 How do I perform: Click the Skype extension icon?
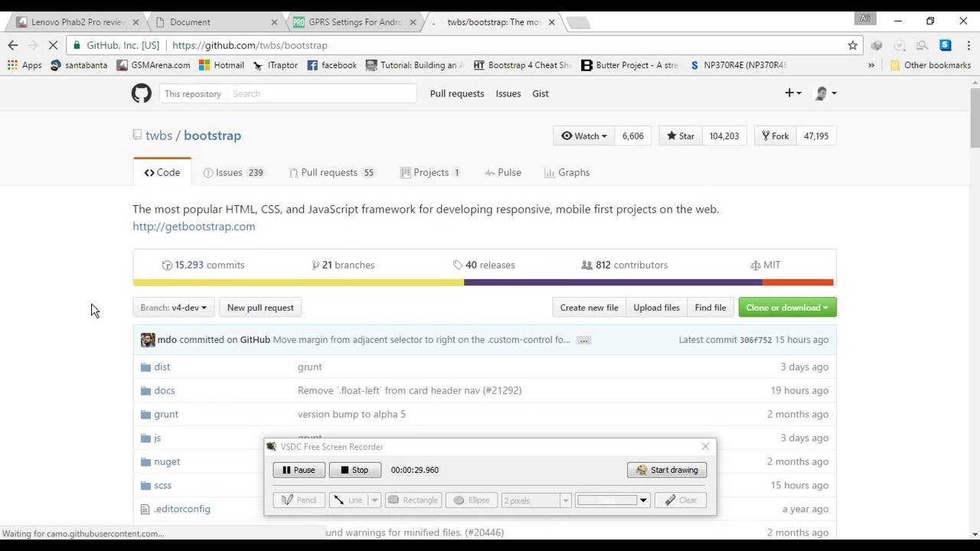[946, 45]
